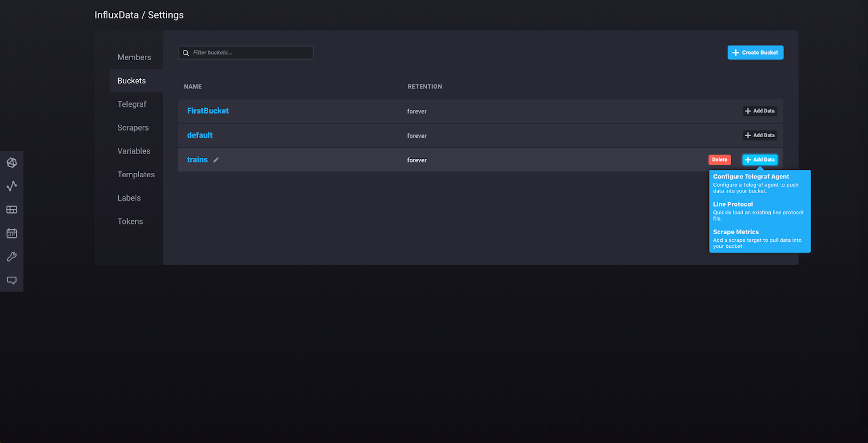Show the Templates tab

pyautogui.click(x=136, y=175)
